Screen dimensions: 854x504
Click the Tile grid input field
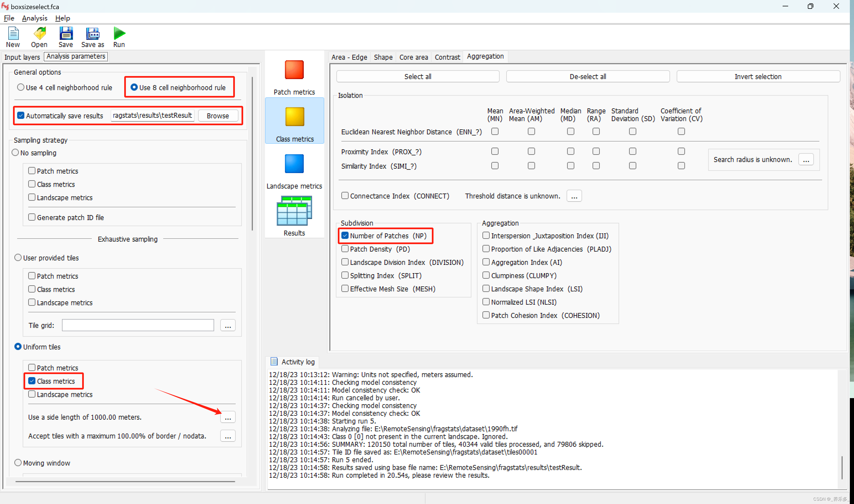pyautogui.click(x=138, y=325)
